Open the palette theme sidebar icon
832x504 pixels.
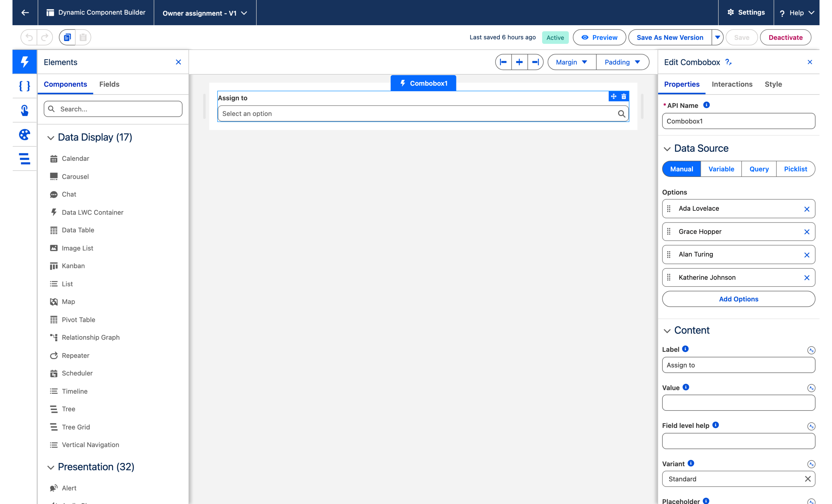[x=25, y=135]
